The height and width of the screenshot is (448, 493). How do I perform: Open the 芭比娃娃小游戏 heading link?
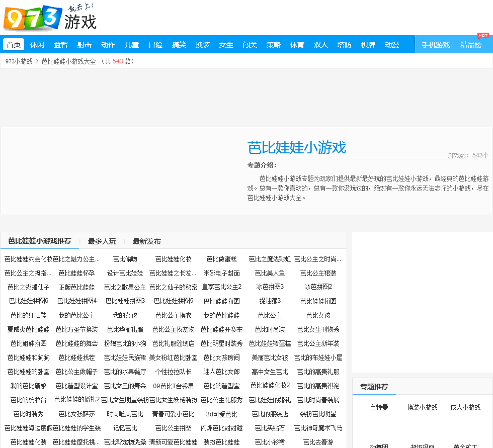tap(297, 148)
